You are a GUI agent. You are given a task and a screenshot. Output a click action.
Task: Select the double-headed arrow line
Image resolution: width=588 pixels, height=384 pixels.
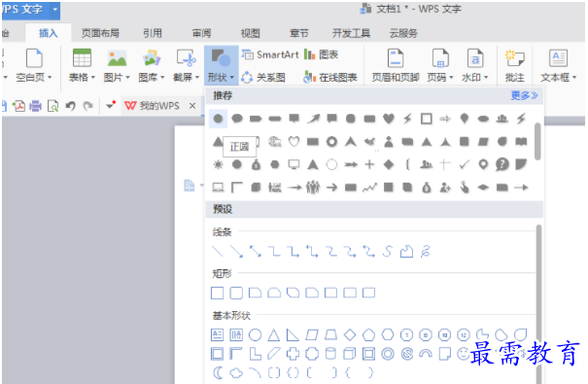pos(256,251)
